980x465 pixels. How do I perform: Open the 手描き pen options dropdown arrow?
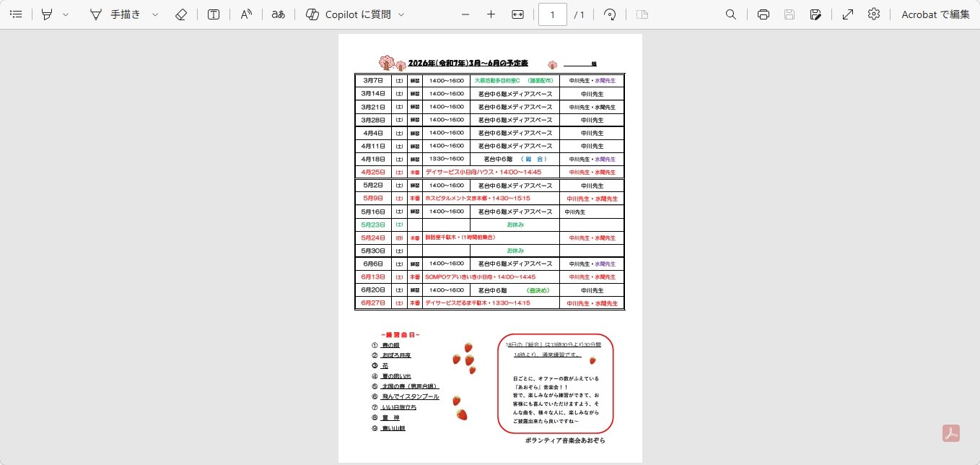coord(155,14)
